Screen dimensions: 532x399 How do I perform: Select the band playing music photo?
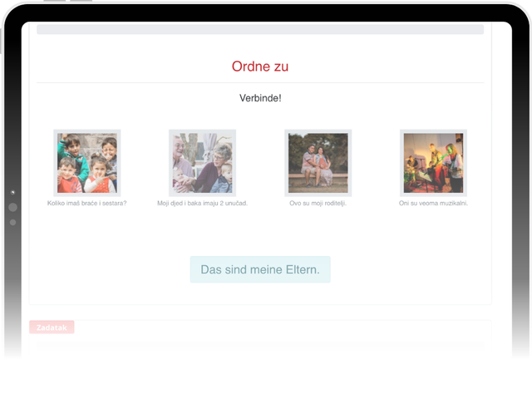(x=433, y=163)
